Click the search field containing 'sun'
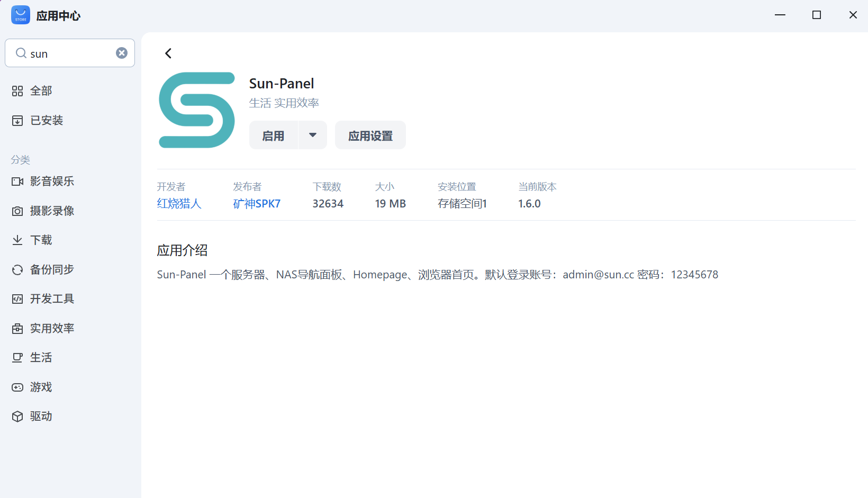 pos(70,53)
